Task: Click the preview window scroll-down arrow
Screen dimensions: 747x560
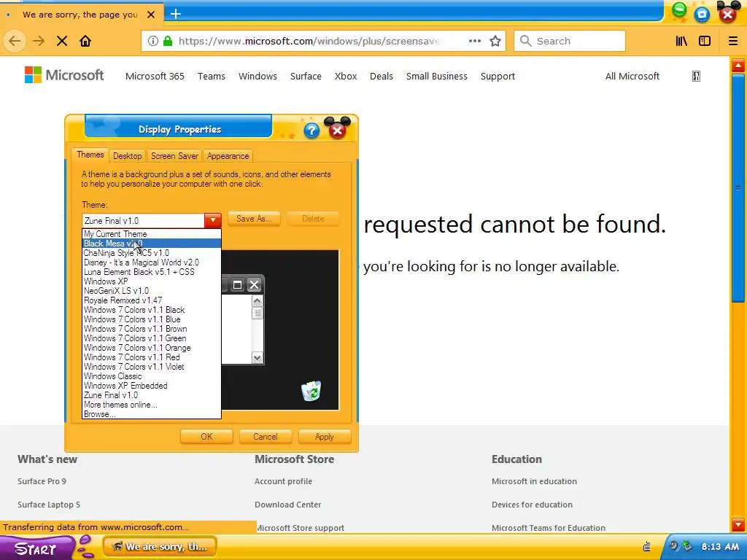Action: click(258, 357)
